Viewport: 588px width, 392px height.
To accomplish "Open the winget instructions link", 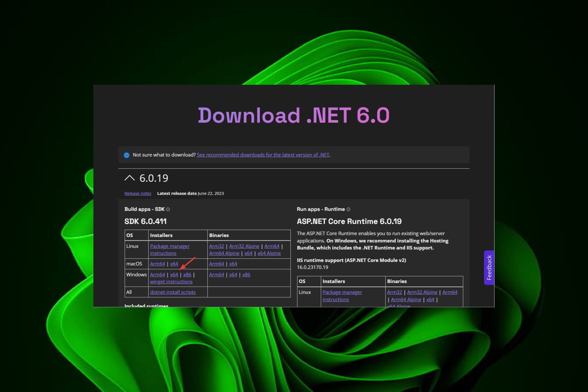I will tap(171, 282).
